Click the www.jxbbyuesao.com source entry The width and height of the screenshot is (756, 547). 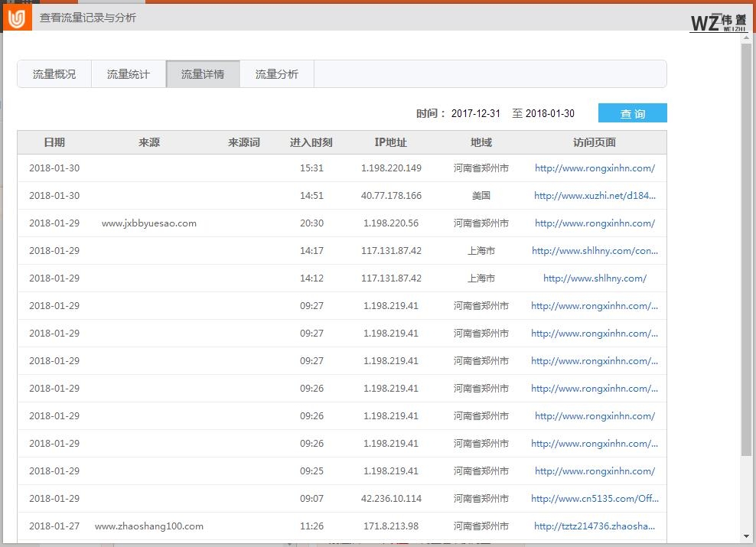(149, 223)
